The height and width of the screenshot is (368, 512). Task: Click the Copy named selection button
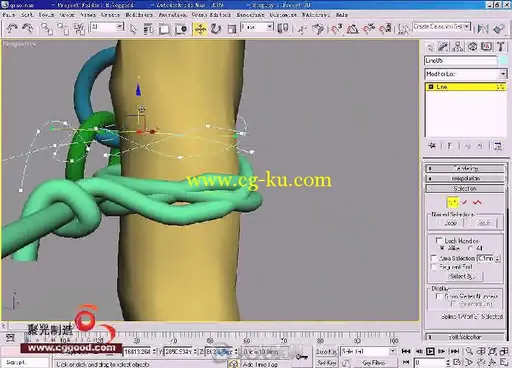pyautogui.click(x=450, y=223)
